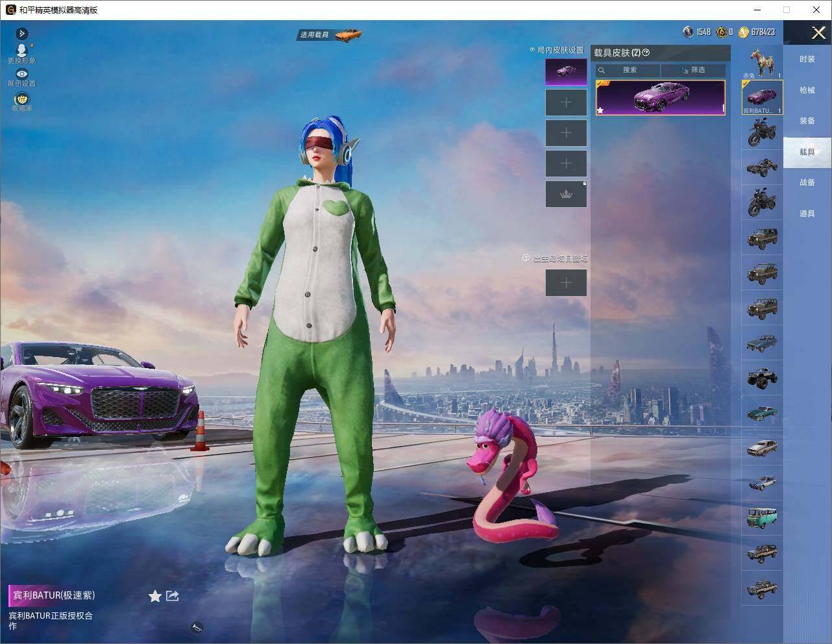Select the three-wheeled sidecar motorcycle
Screen dimensions: 832x644
[x=762, y=167]
